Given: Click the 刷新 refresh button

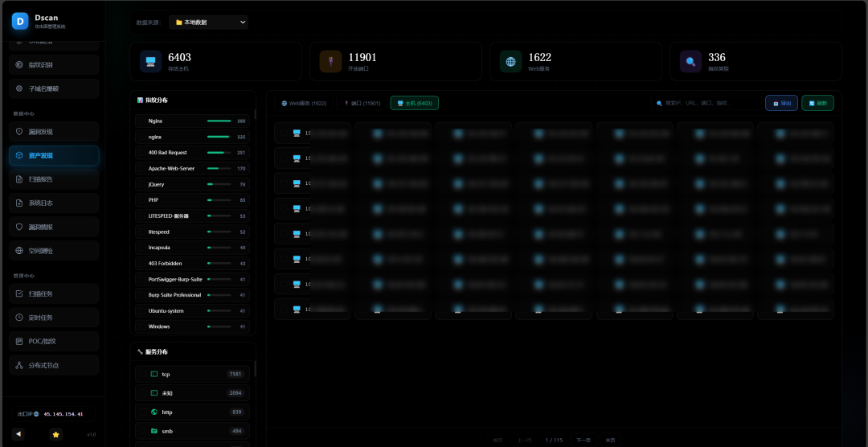Looking at the screenshot, I should click(817, 103).
